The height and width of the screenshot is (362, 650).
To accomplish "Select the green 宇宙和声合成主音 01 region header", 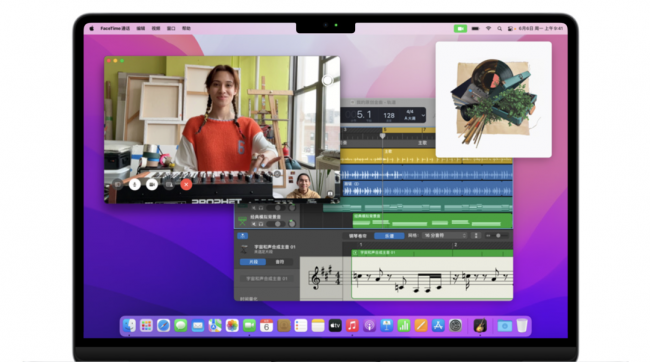I will [x=432, y=253].
